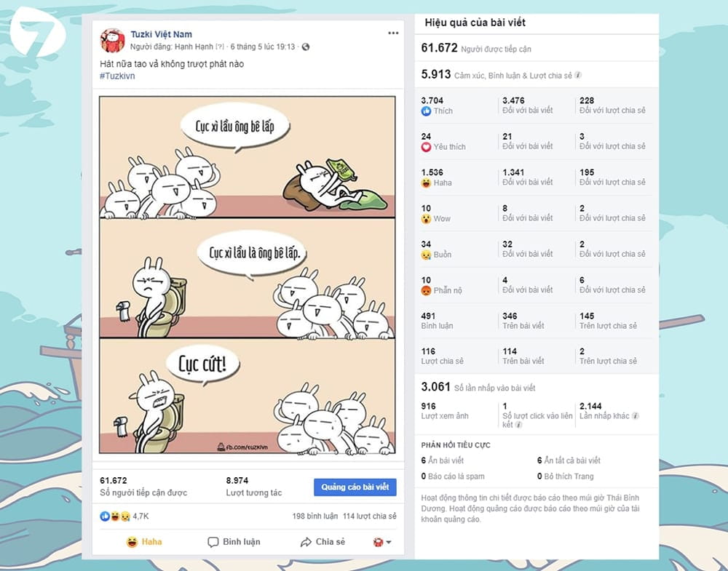728x571 pixels.
Task: Click the '228 Đối với lượt chia sẻ' value
Action: [612, 105]
